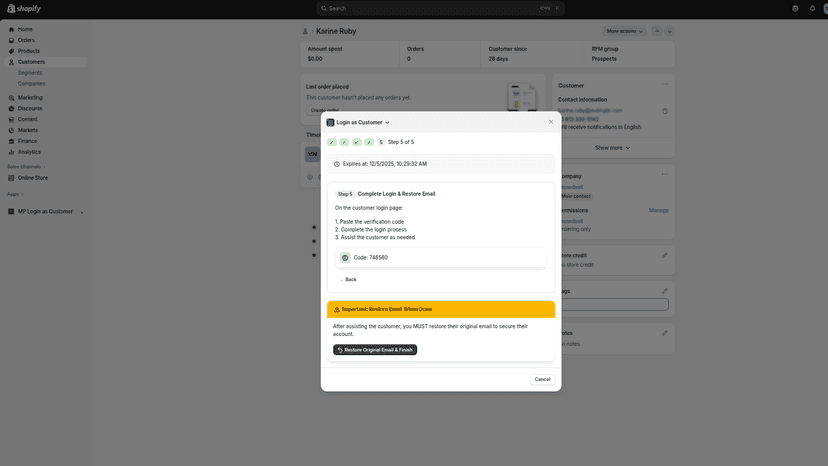Open Orders section icon

point(11,40)
